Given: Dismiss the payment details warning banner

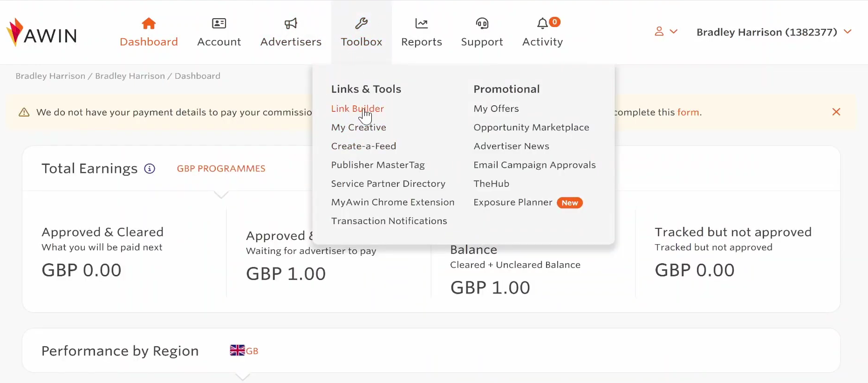Looking at the screenshot, I should tap(836, 112).
